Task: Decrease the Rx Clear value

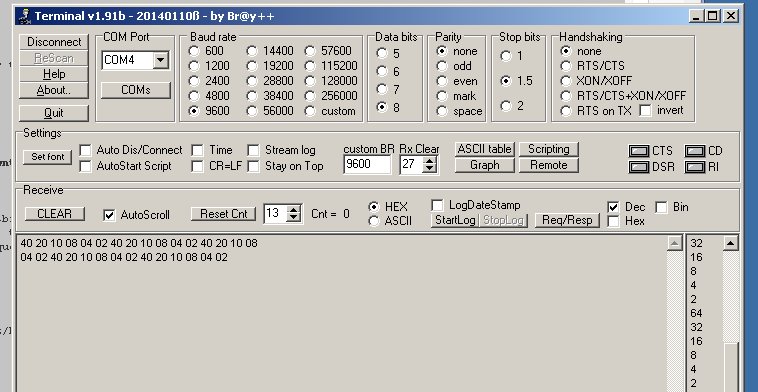Action: point(429,169)
